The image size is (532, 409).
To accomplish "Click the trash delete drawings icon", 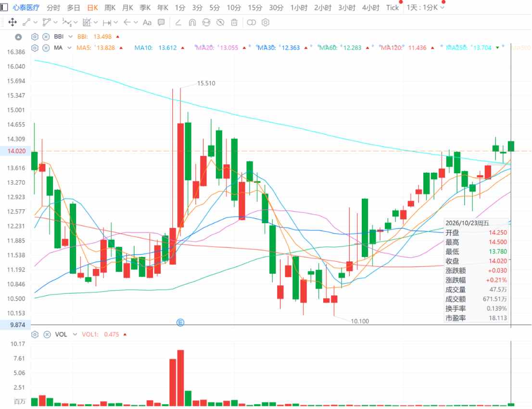I will (234, 23).
